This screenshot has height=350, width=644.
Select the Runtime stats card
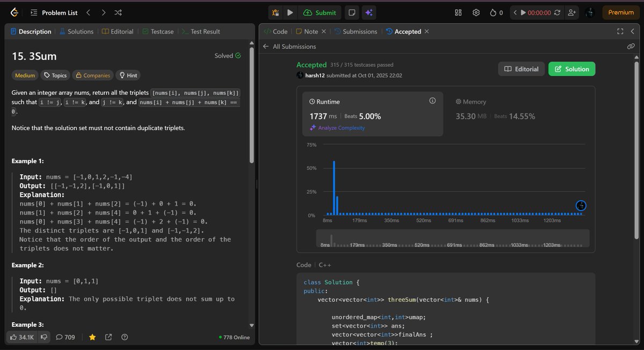tap(373, 114)
